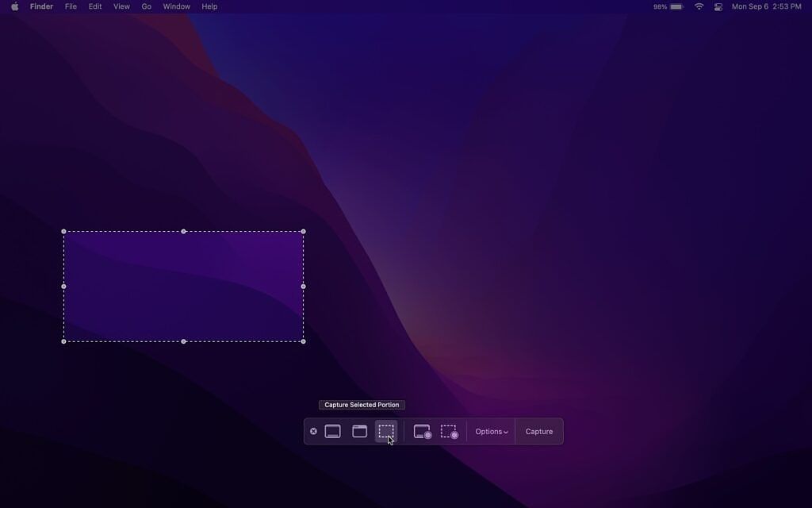The height and width of the screenshot is (508, 812).
Task: Open the Window menu
Action: point(176,6)
